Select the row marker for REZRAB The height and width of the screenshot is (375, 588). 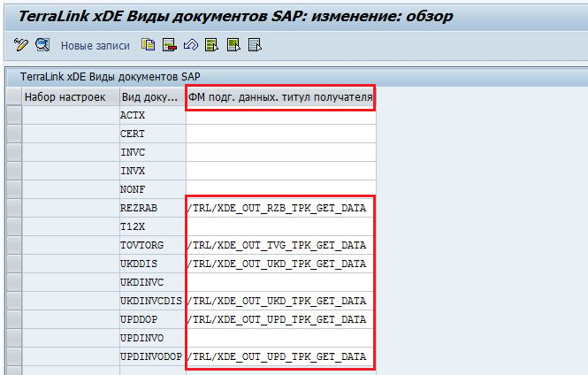13,208
